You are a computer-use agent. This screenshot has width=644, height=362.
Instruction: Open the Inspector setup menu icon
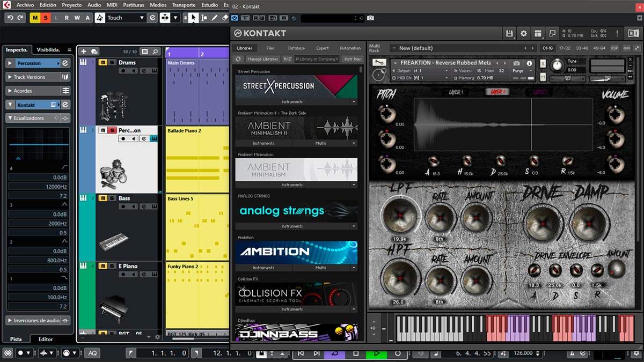(69, 50)
